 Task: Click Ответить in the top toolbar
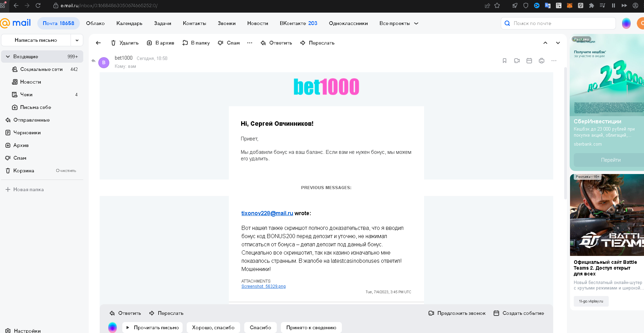276,43
